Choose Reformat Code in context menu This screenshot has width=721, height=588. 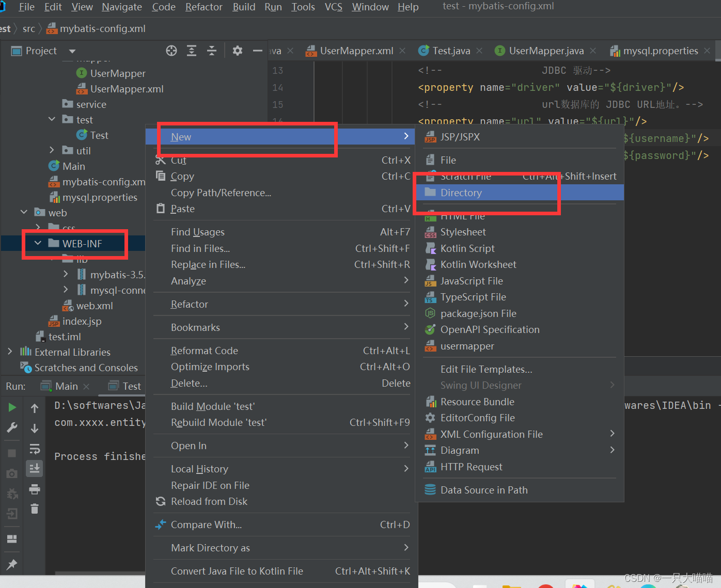(281, 351)
